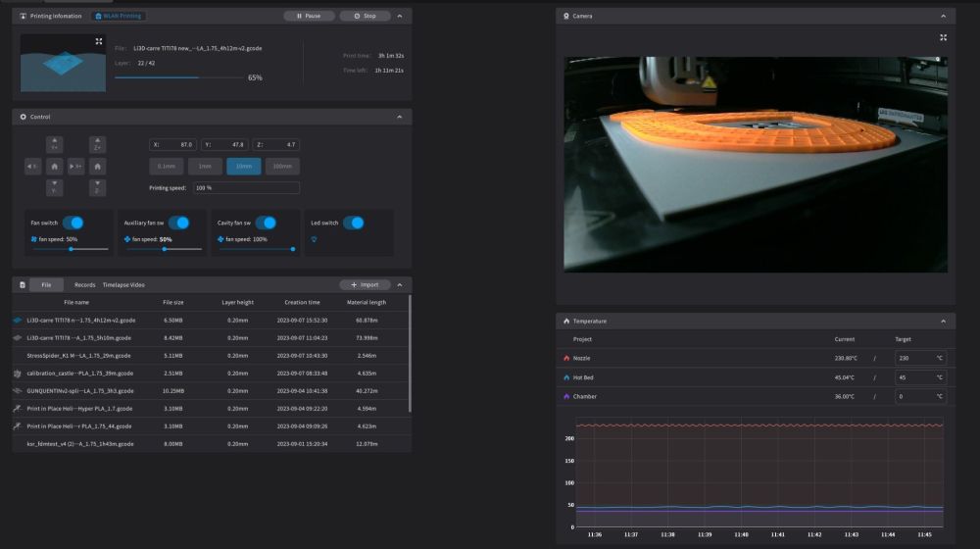Viewport: 980px width, 549px height.
Task: Toggle the Led switch off
Action: point(354,223)
